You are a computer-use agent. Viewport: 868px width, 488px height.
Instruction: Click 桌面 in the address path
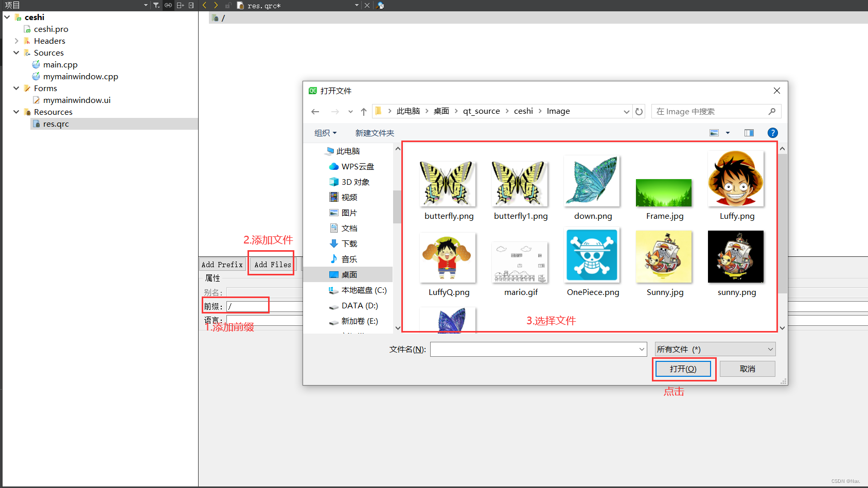[441, 111]
